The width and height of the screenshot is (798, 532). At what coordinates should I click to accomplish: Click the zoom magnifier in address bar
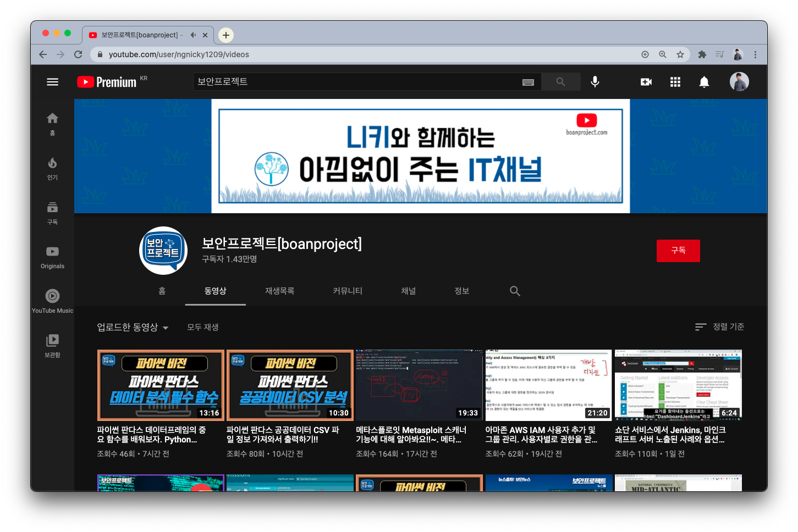coord(663,54)
